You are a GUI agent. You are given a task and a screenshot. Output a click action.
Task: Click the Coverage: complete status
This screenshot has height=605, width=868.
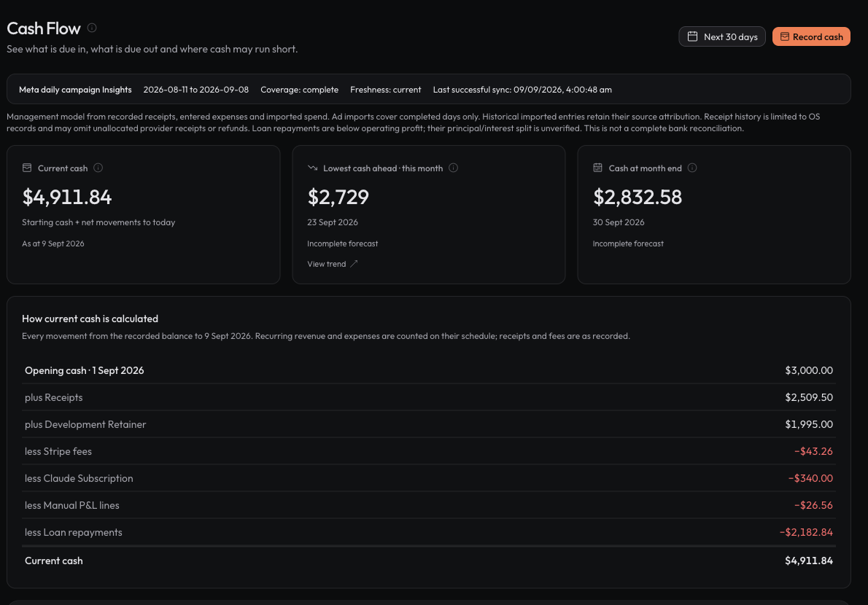[x=300, y=90]
